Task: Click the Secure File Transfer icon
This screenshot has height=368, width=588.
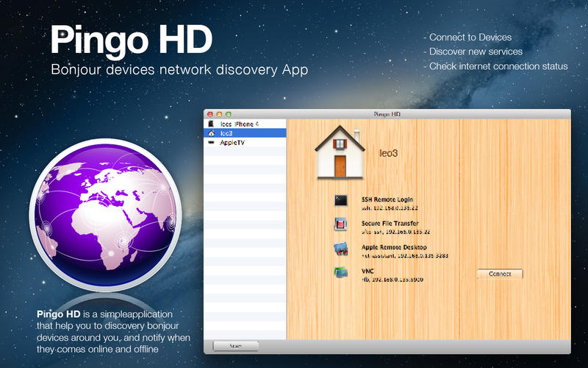Action: (340, 224)
